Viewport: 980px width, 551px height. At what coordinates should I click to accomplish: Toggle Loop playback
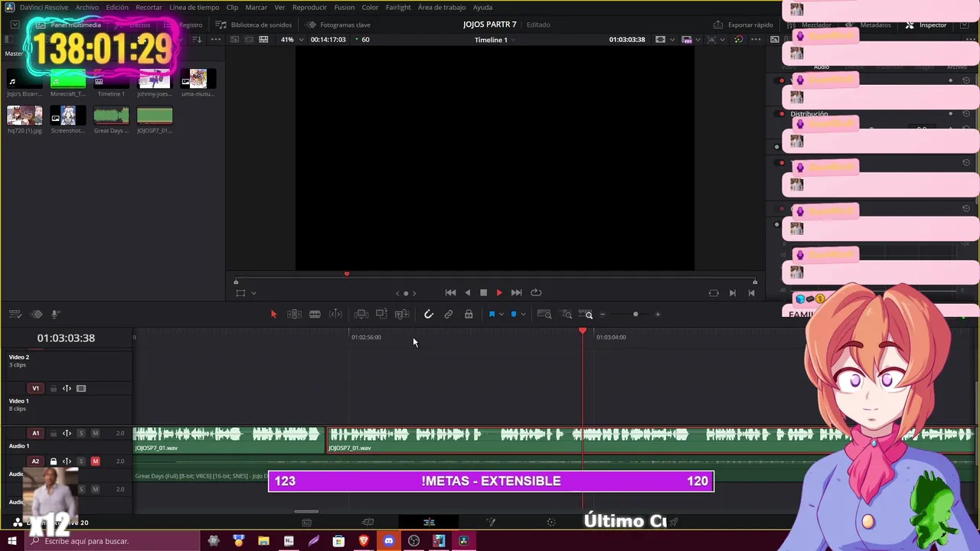[536, 292]
